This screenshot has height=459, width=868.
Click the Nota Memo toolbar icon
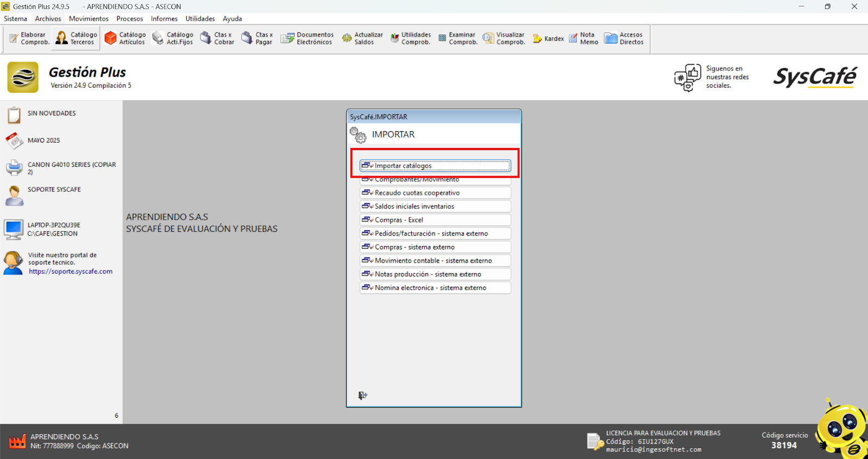pyautogui.click(x=584, y=38)
